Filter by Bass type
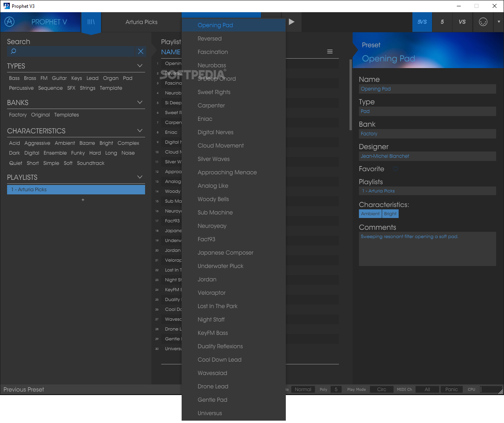This screenshot has width=504, height=423. tap(14, 78)
